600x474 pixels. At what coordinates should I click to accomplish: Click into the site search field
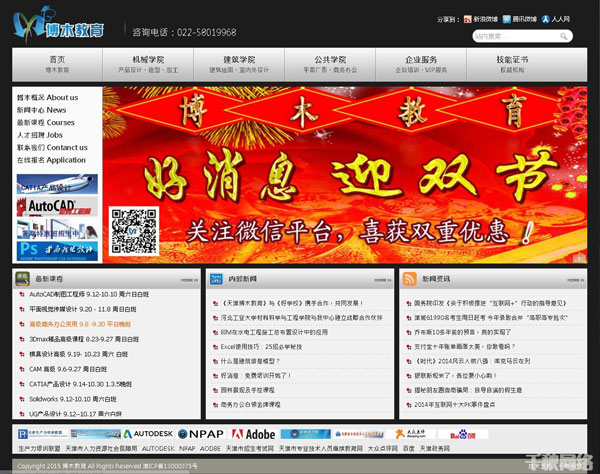pyautogui.click(x=516, y=36)
